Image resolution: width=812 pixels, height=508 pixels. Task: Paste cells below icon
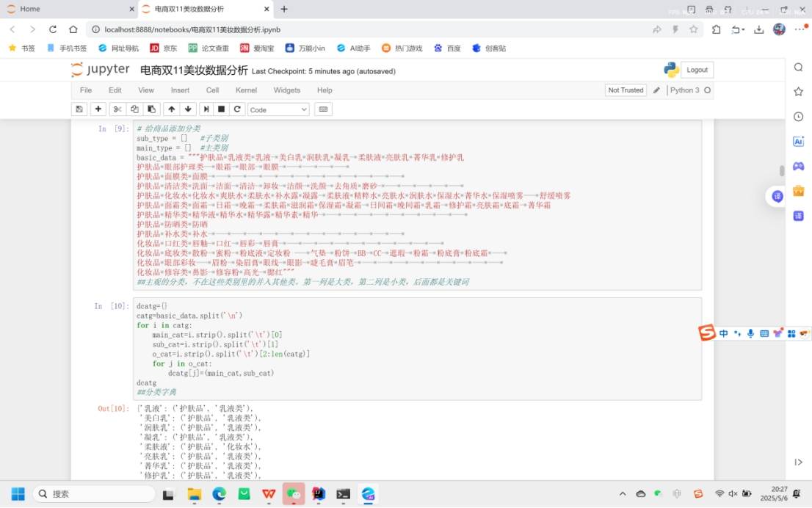151,109
